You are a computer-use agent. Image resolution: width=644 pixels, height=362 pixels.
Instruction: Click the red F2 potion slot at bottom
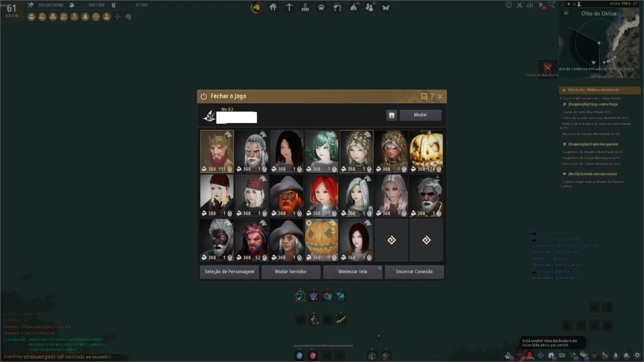(313, 356)
